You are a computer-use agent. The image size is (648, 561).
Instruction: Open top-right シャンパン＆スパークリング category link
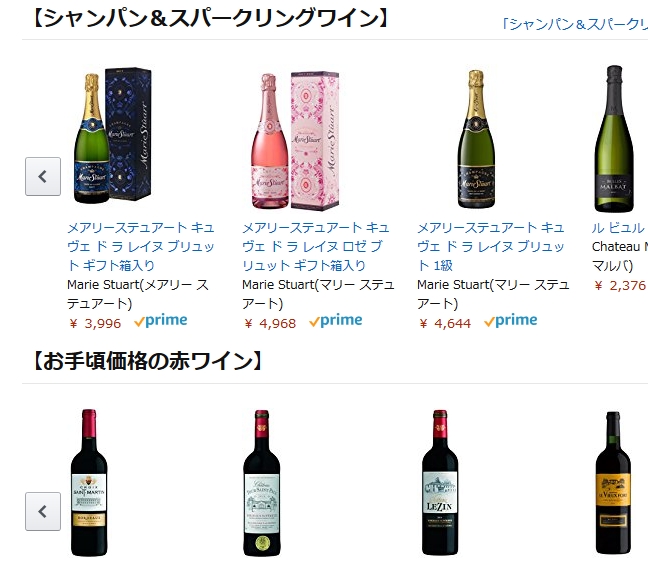pos(574,24)
